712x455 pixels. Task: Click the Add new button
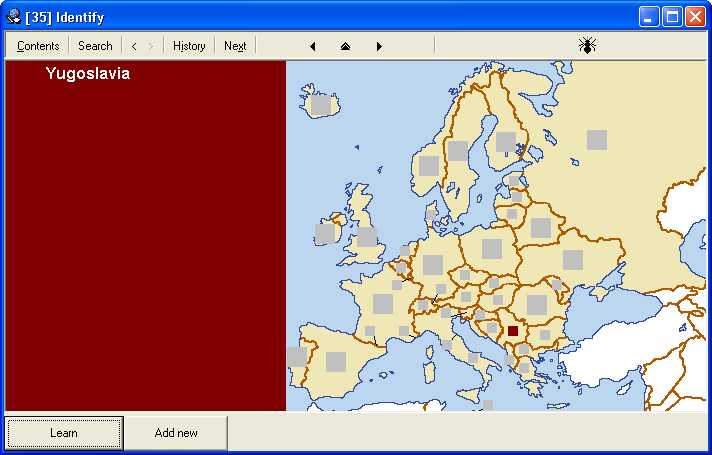176,433
